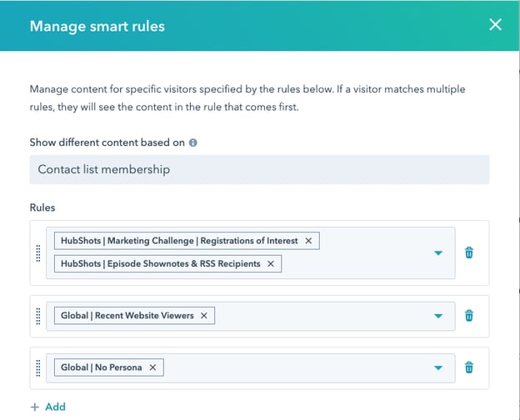Click the drag handle of Recent Website Viewers rule
520x420 pixels.
tap(38, 316)
